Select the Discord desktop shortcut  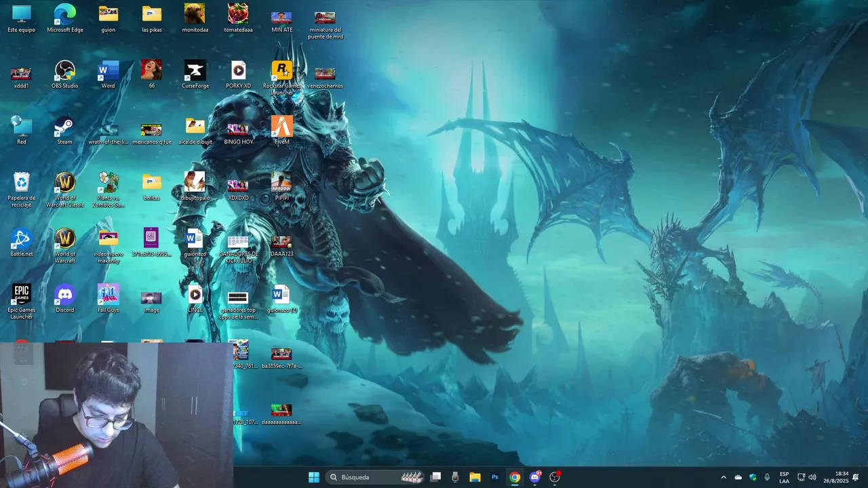click(x=65, y=298)
